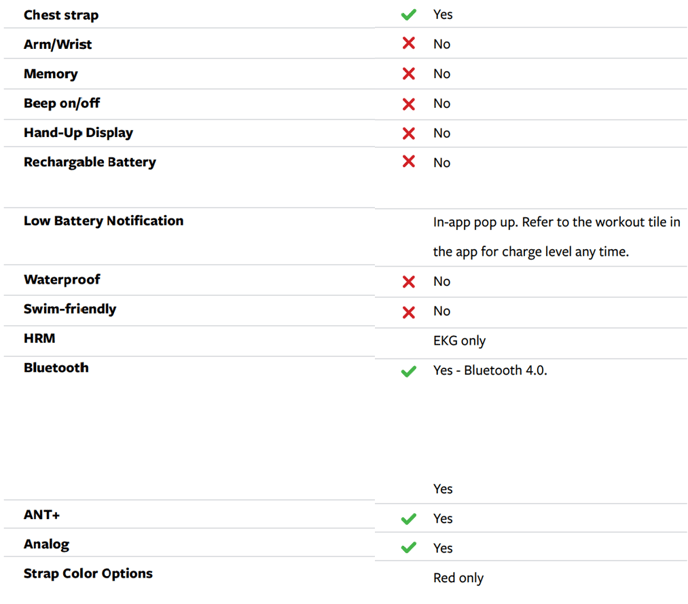Click red X in Hand-Up Display row
This screenshot has height=604, width=688.
pyautogui.click(x=408, y=133)
